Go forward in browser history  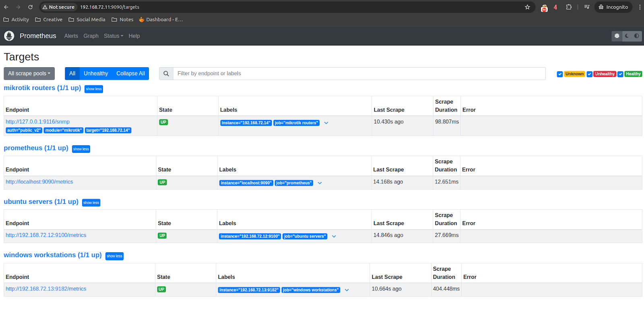[18, 7]
